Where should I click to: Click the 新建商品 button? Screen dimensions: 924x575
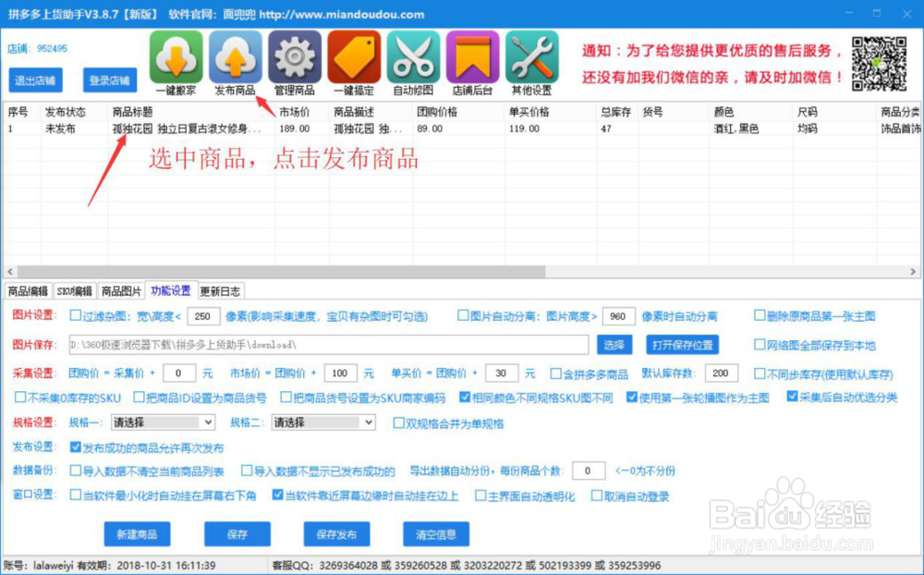click(x=137, y=534)
